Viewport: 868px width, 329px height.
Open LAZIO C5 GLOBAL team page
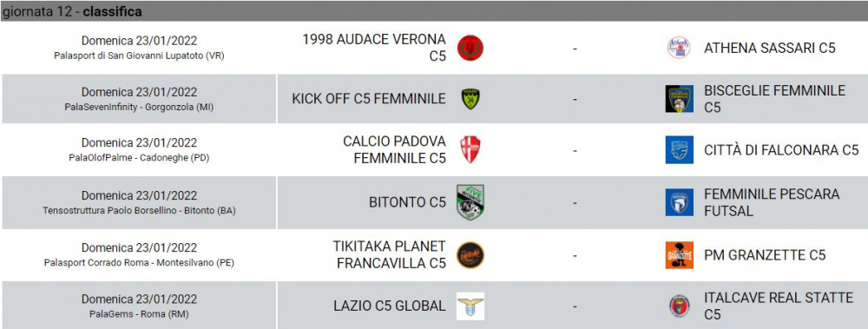tap(389, 306)
